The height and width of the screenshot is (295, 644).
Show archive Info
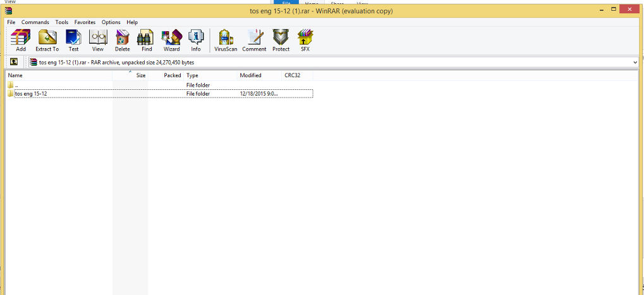point(196,40)
